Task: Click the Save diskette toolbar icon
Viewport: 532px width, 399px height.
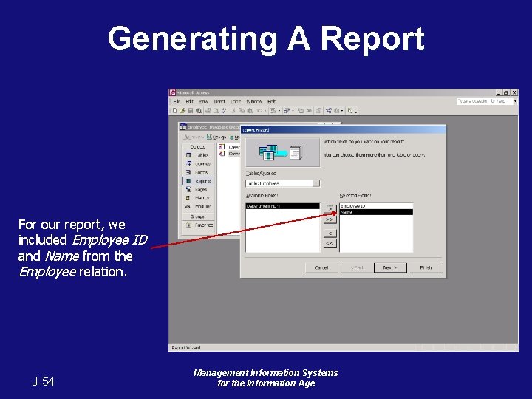Action: 191,111
